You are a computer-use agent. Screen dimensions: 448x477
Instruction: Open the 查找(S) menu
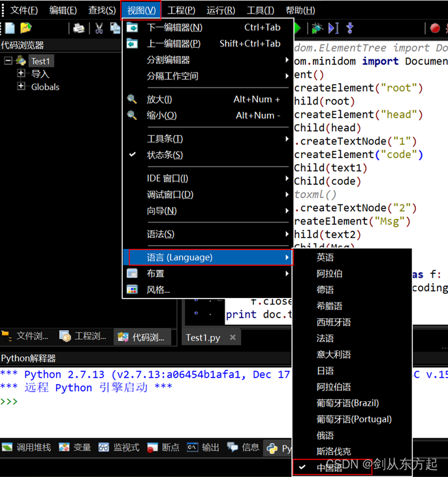pyautogui.click(x=102, y=10)
